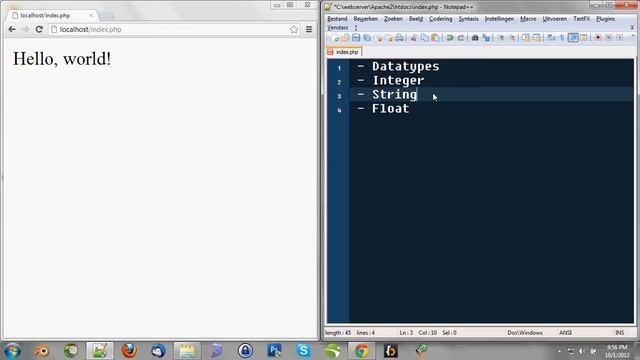Click the Copy icon in Notepad++ toolbar
640x360 pixels.
(x=424, y=38)
